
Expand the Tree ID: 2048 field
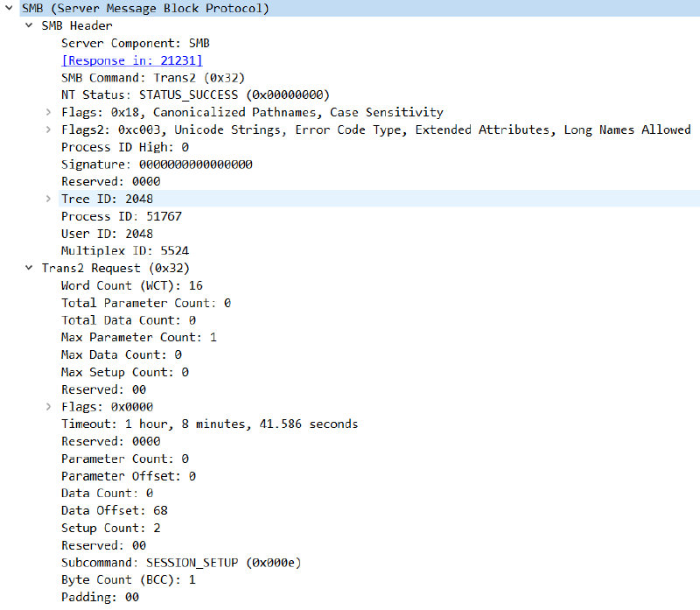point(48,200)
